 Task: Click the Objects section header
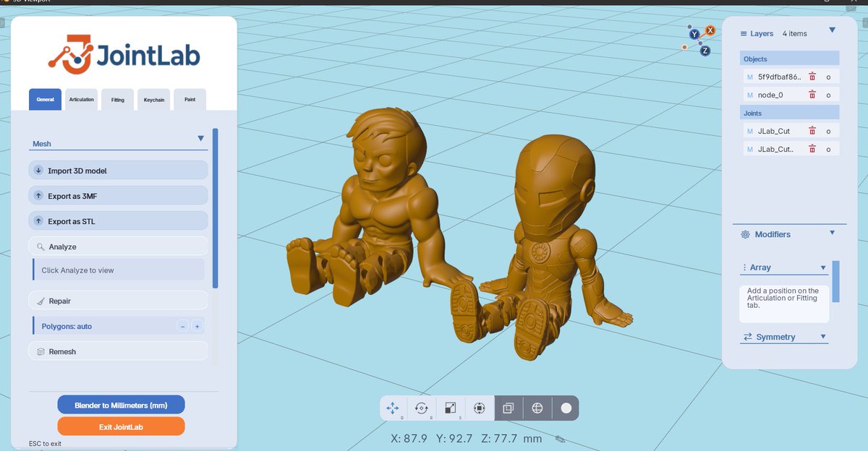click(x=790, y=59)
